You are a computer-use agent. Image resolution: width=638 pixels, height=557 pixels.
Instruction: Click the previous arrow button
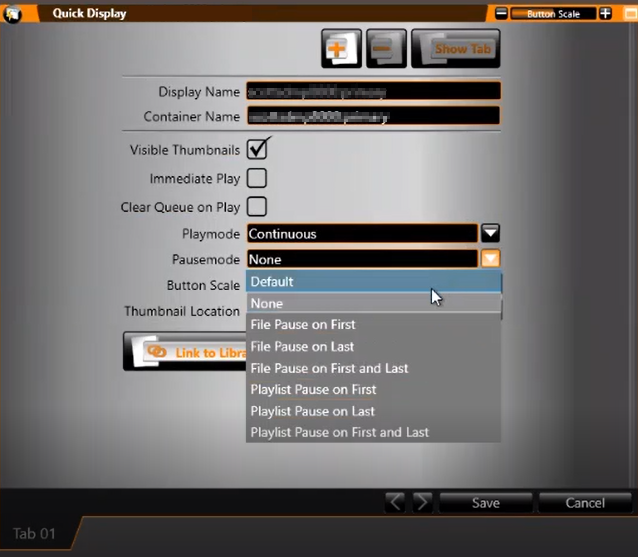tap(395, 502)
